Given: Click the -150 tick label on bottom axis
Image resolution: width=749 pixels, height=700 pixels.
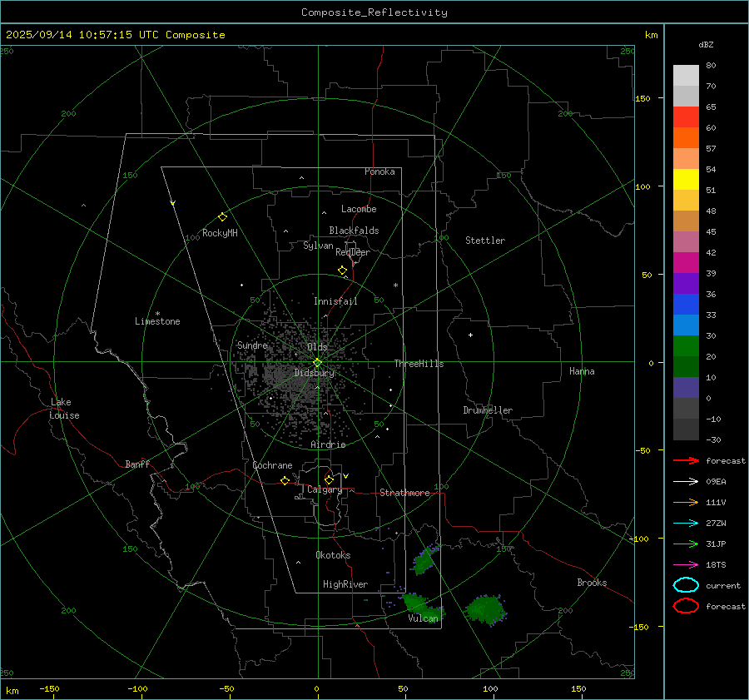Looking at the screenshot, I should (x=49, y=688).
